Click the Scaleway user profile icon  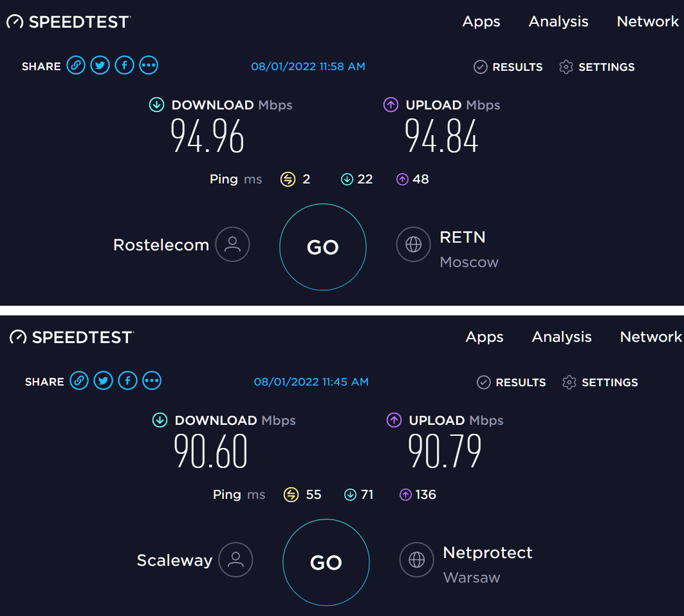pos(236,560)
